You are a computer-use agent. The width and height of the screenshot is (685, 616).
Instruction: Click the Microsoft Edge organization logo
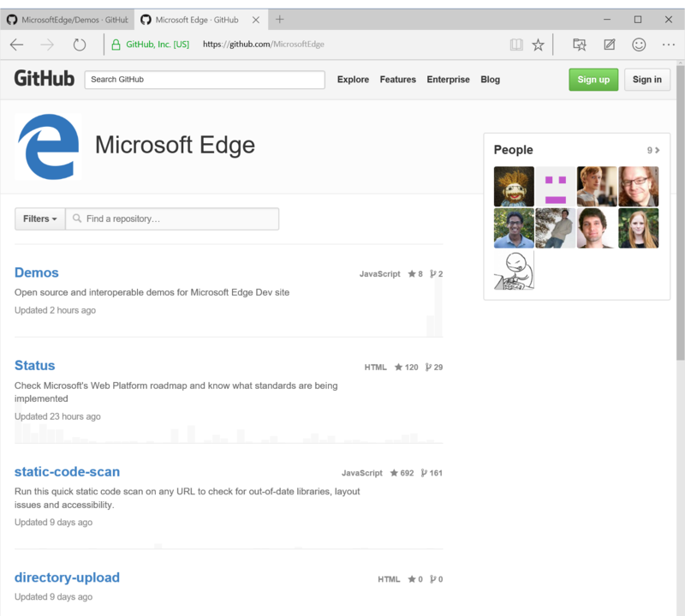(48, 147)
